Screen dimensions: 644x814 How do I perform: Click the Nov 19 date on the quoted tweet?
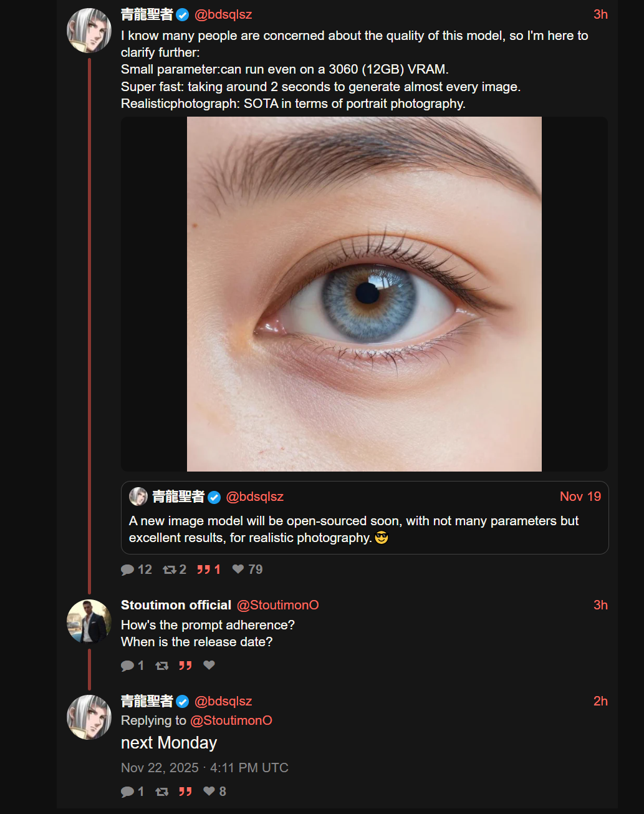(x=580, y=497)
